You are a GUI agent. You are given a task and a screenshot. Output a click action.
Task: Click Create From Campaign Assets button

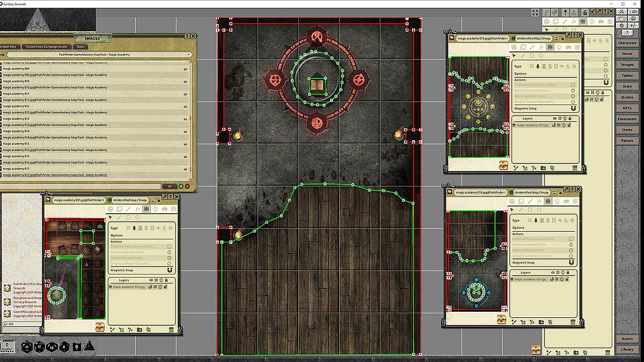[x=46, y=47]
